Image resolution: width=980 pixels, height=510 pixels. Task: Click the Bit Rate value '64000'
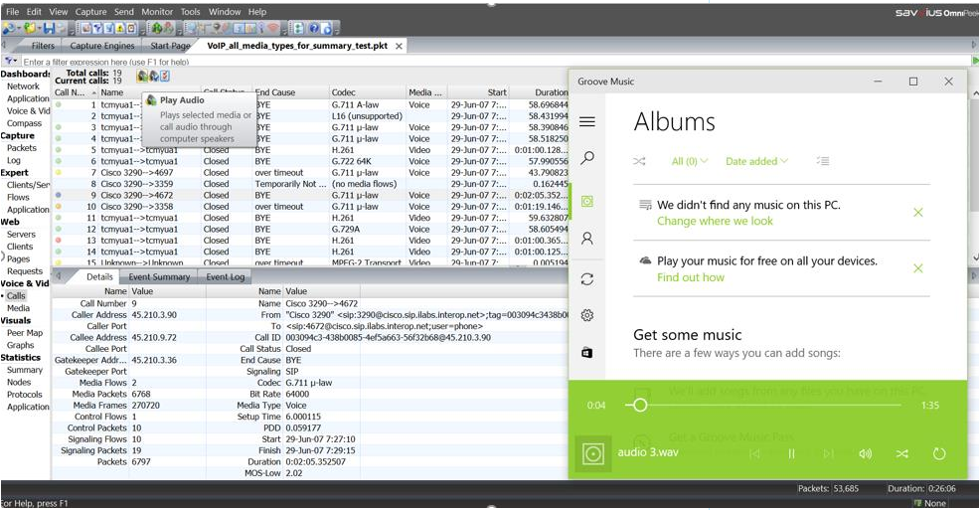[x=297, y=394]
